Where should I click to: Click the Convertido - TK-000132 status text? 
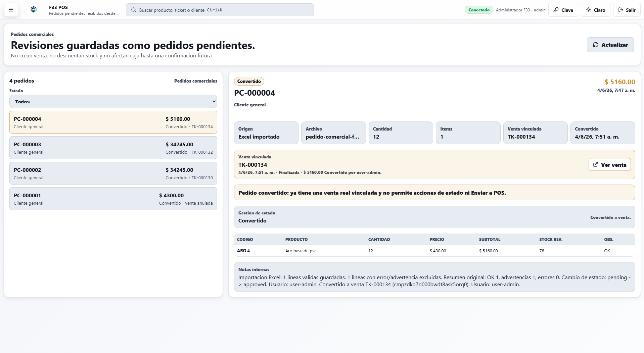pos(189,152)
